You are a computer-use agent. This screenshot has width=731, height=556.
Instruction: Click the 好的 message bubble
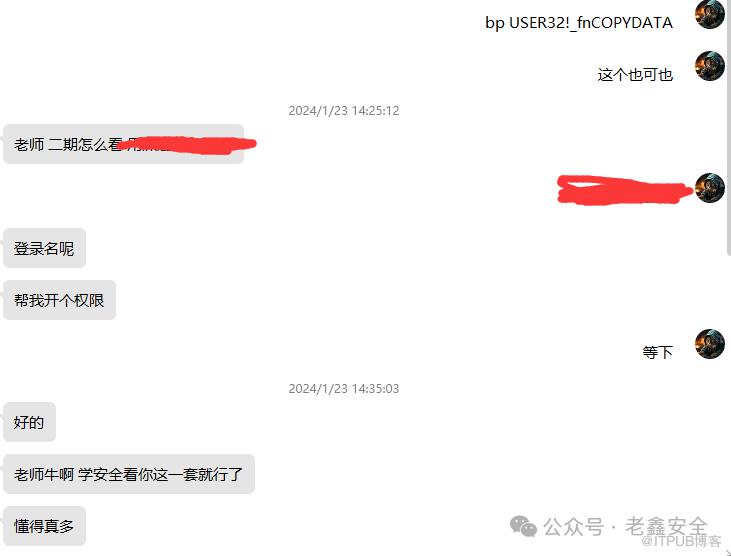(29, 422)
